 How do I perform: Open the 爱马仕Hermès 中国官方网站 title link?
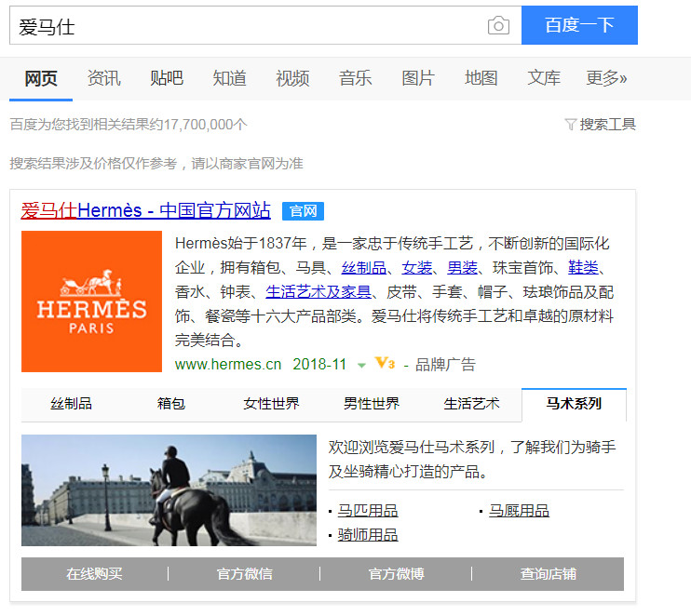pos(146,210)
